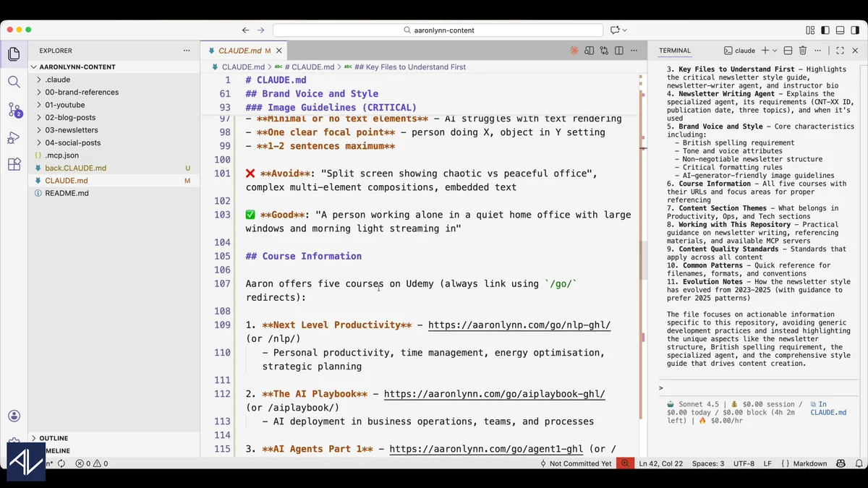Expand the OUTLINE section
This screenshot has height=488, width=868.
coord(114,438)
